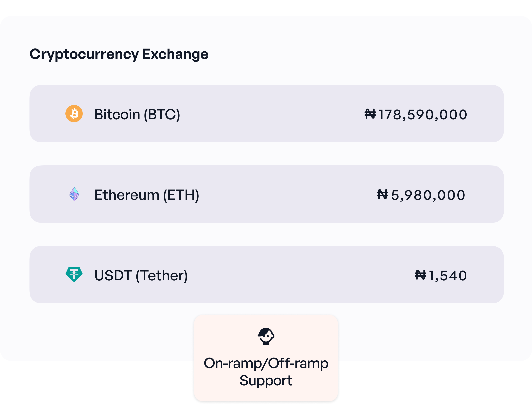Image resolution: width=532 pixels, height=417 pixels.
Task: Click the 5,980,000 Ethereum price value
Action: [x=428, y=195]
